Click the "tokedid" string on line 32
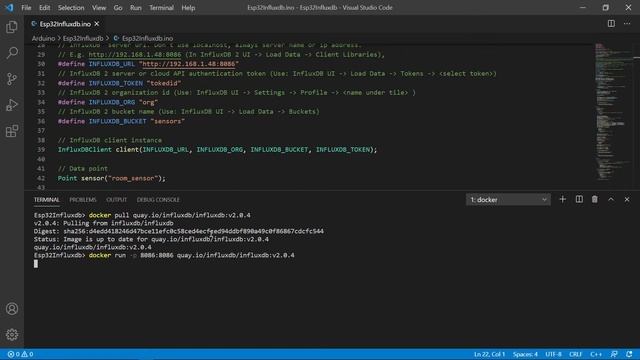 (164, 83)
